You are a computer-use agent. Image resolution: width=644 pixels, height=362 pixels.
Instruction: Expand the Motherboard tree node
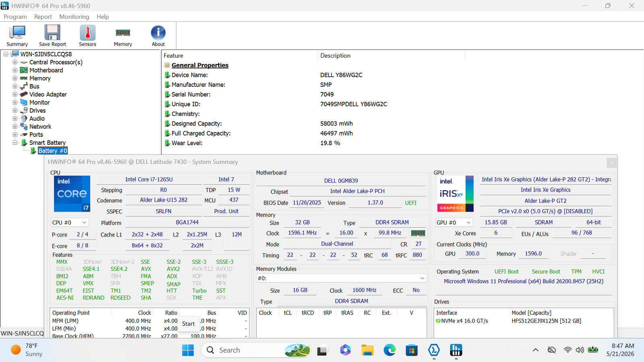click(x=15, y=70)
